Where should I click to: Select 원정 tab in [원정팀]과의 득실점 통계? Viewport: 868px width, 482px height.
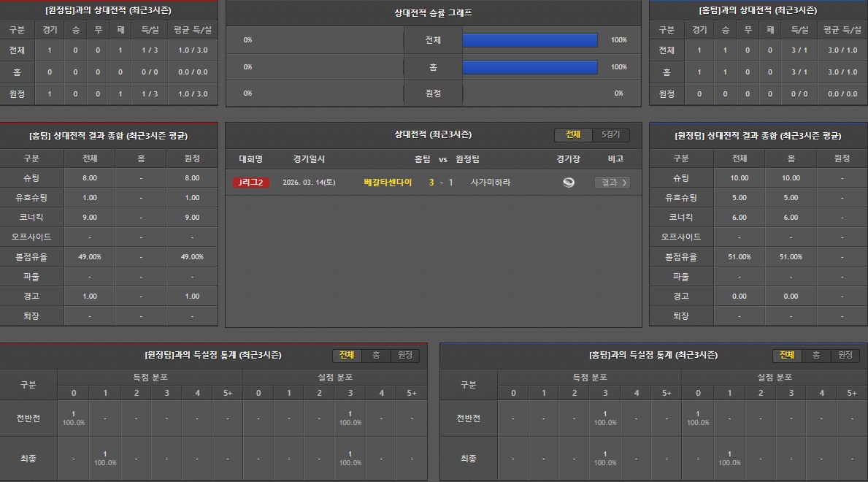tap(404, 355)
